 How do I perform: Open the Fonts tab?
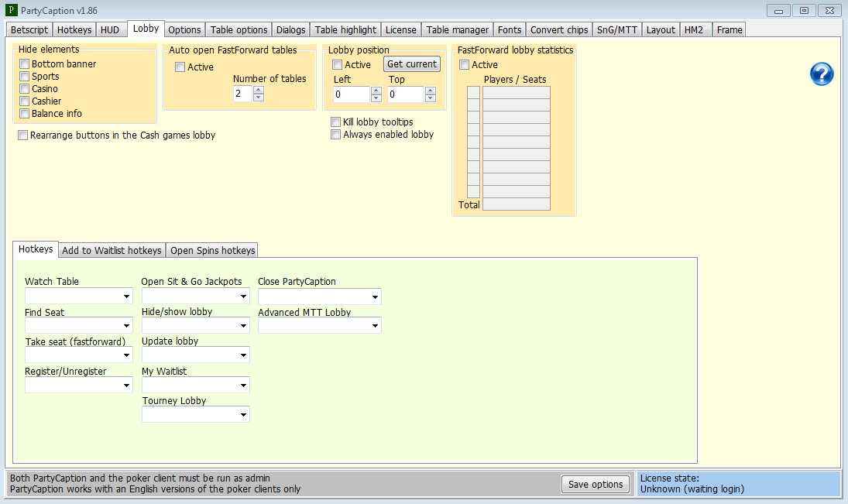(x=510, y=29)
